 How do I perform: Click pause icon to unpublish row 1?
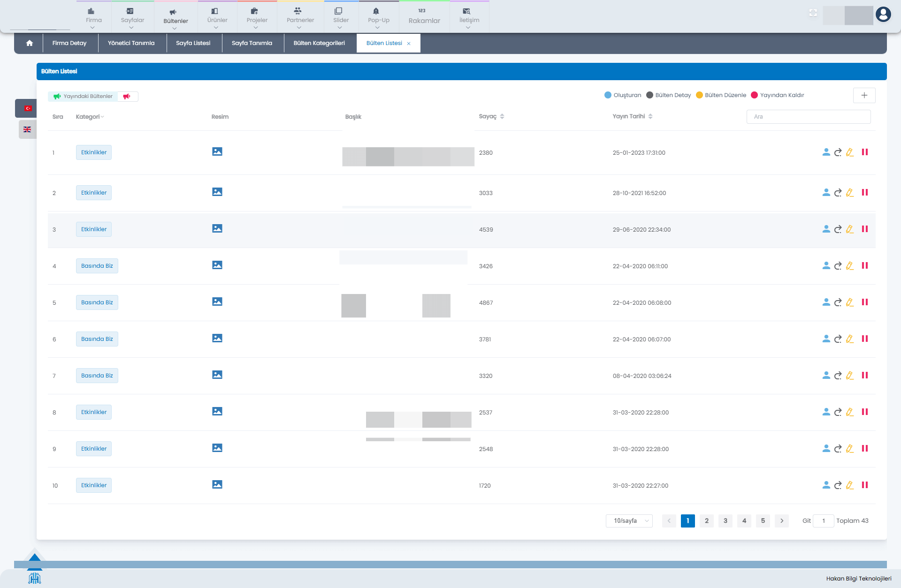[x=864, y=152]
